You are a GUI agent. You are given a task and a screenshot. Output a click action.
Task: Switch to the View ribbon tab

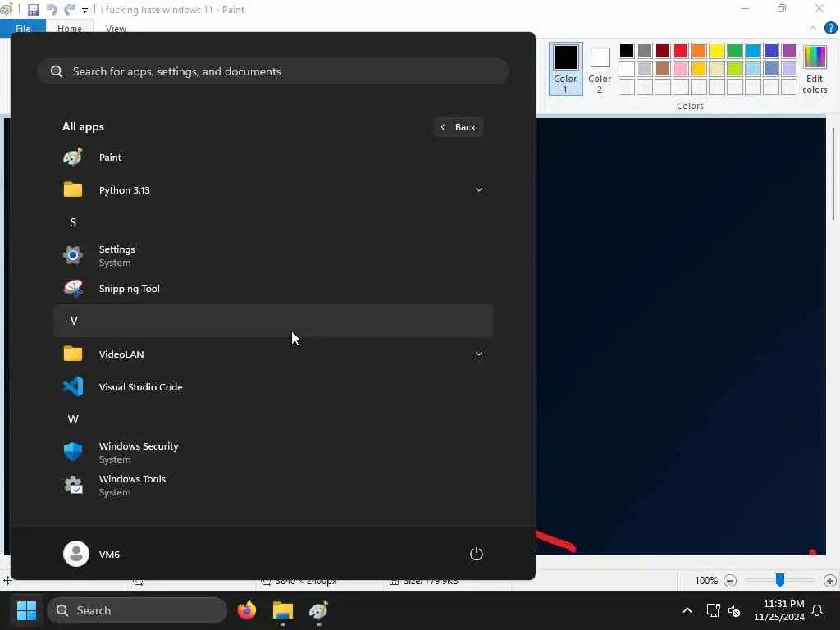point(116,29)
